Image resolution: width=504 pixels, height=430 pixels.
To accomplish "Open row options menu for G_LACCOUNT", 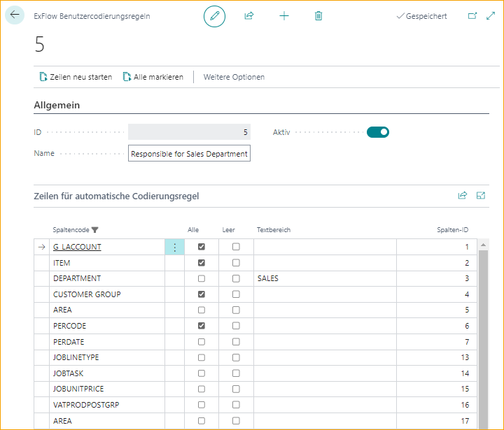I will pos(174,247).
